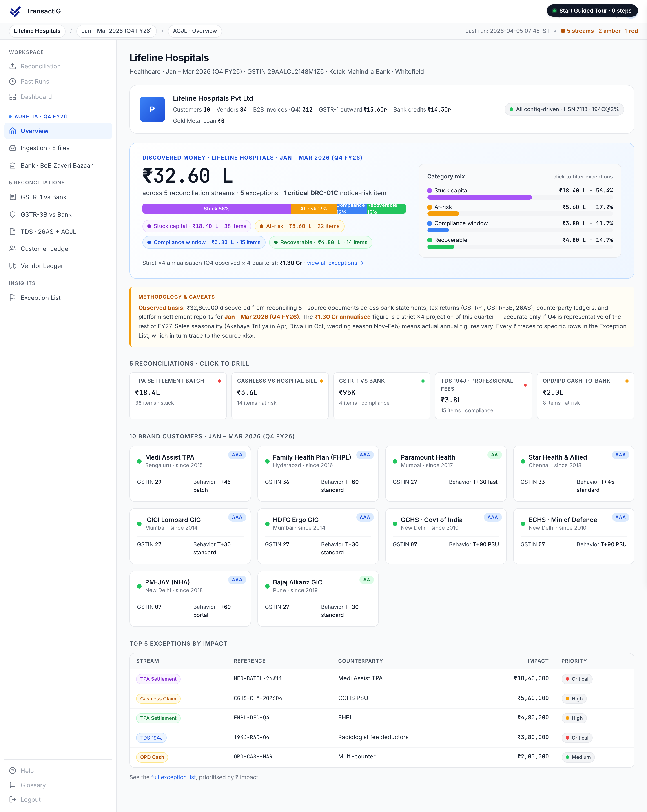Click the All config-driven status pill

coord(564,109)
